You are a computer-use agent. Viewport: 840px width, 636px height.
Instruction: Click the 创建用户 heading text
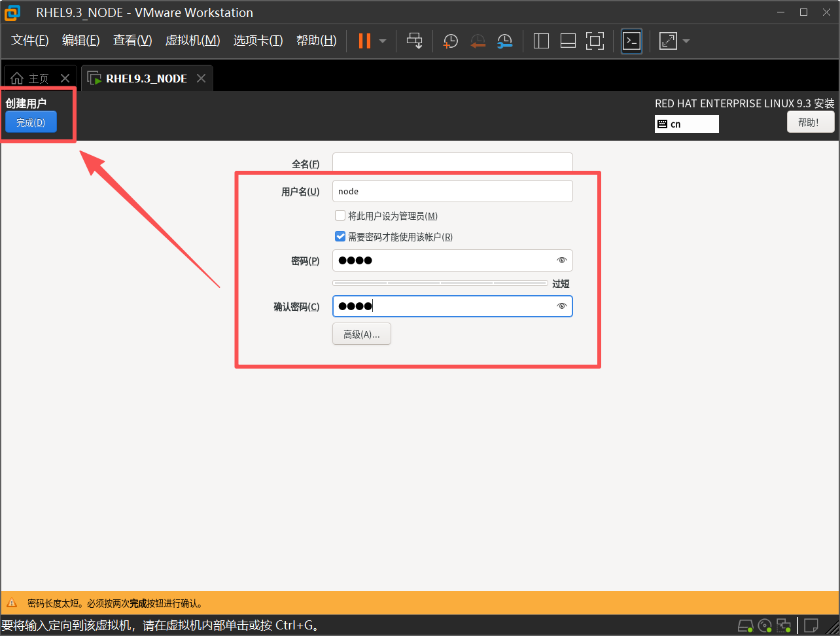coord(26,103)
